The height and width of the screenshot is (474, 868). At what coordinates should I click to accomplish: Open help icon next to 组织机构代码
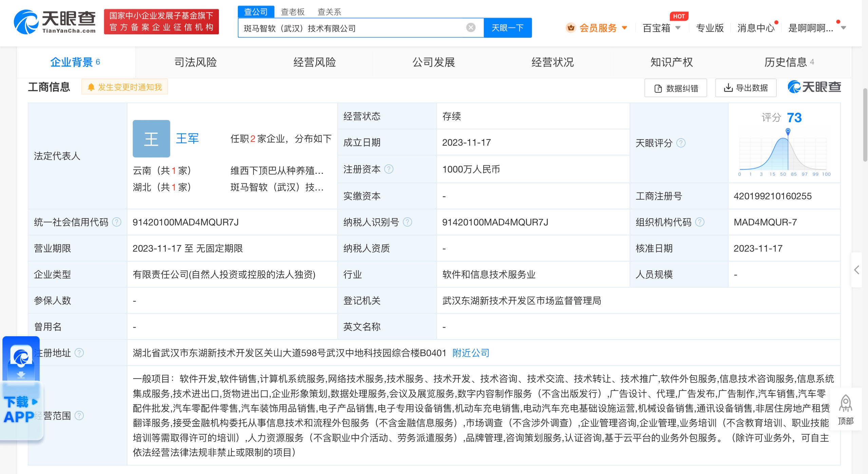(700, 222)
